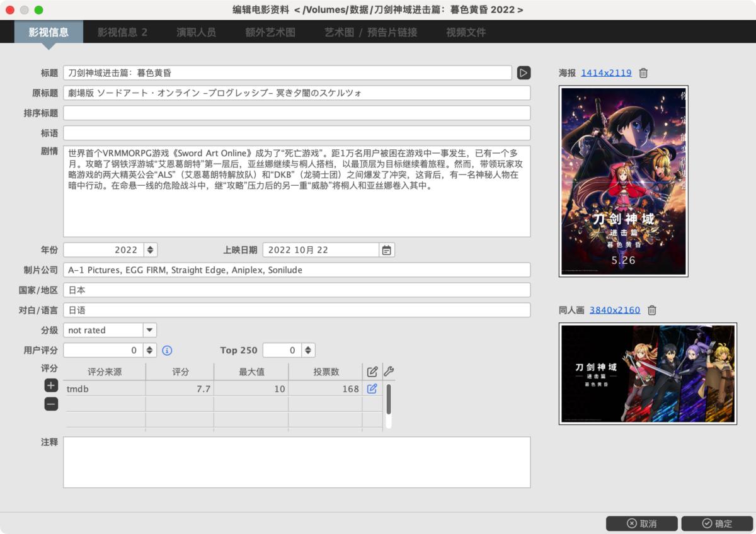The width and height of the screenshot is (756, 534).
Task: Click into the 原标题 original title field
Action: point(297,93)
